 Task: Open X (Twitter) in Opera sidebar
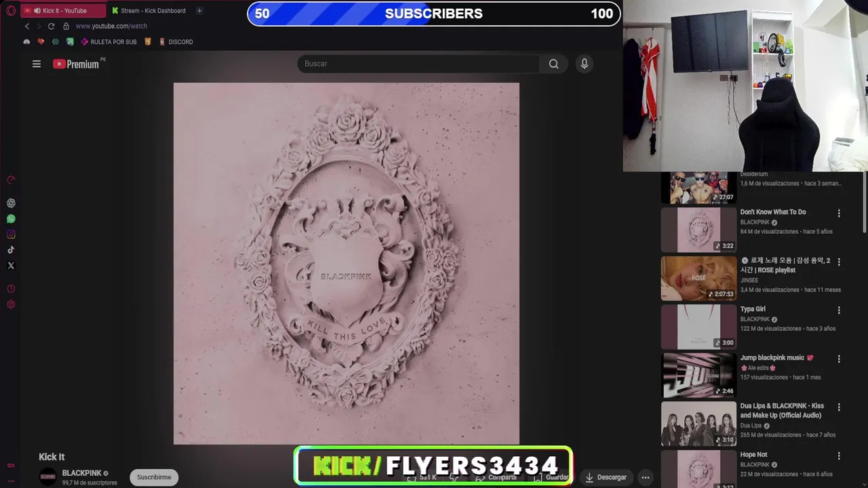11,266
